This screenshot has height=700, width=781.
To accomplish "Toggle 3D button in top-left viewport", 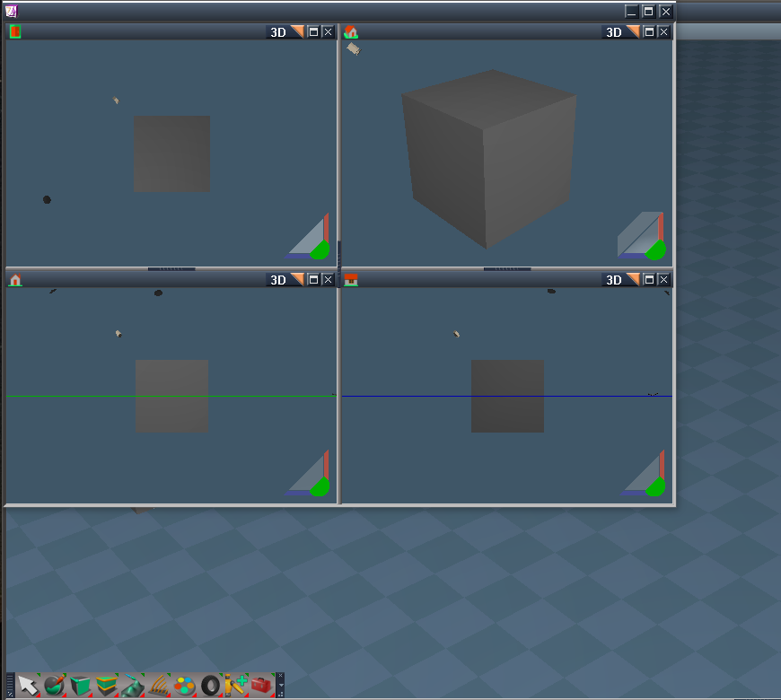I will [278, 32].
